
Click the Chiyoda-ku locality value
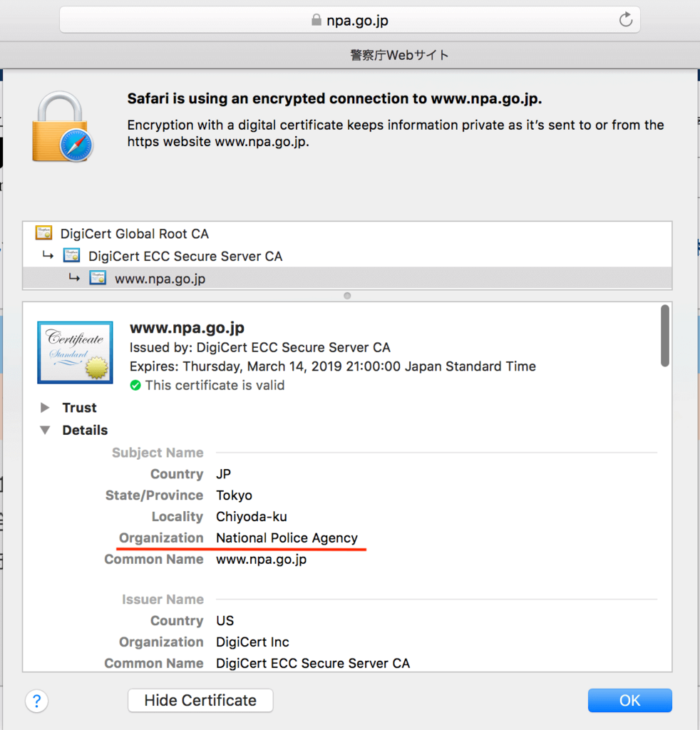click(252, 516)
